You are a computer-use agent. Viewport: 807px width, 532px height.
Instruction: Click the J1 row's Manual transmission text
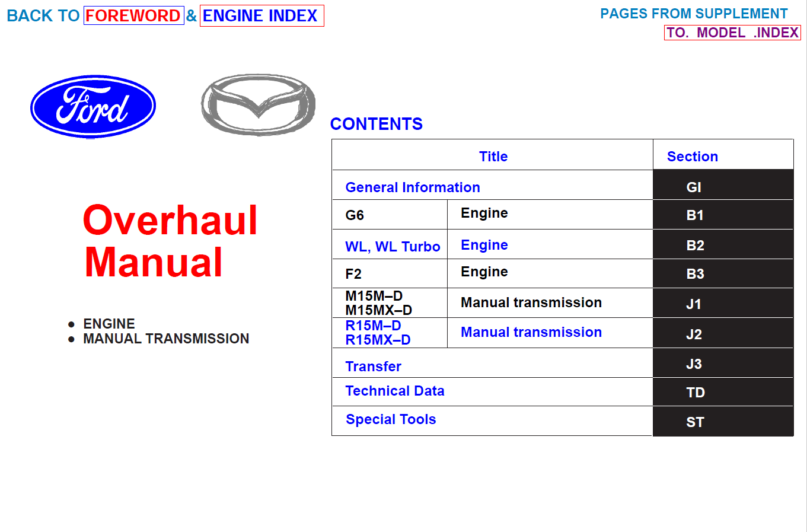pos(531,302)
